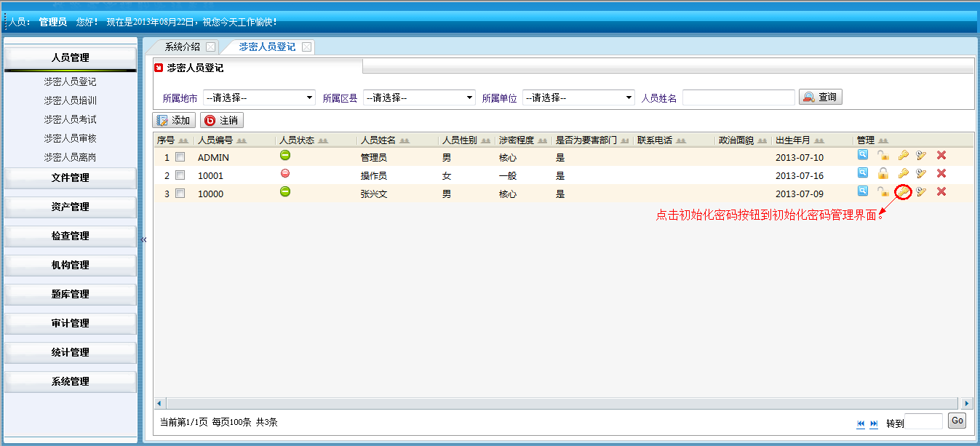Image resolution: width=980 pixels, height=446 pixels.
Task: Open the 所属地市 dropdown
Action: 259,97
